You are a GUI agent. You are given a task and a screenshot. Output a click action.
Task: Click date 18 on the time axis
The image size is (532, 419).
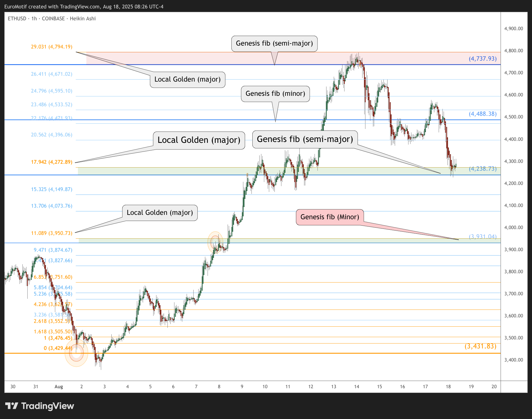point(448,386)
